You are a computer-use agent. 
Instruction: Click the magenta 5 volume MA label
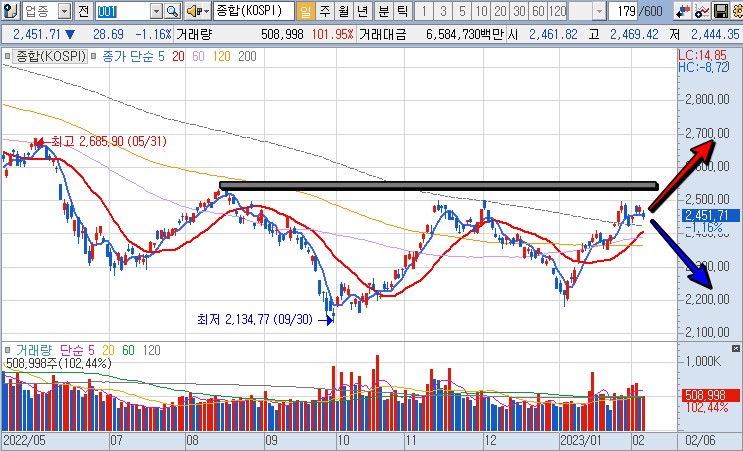tap(91, 351)
